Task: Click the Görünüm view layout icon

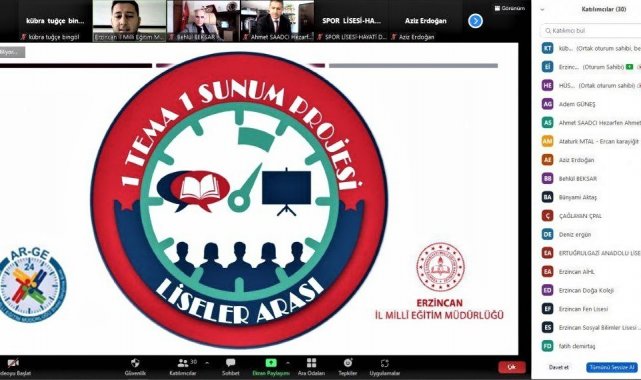Action: [497, 8]
